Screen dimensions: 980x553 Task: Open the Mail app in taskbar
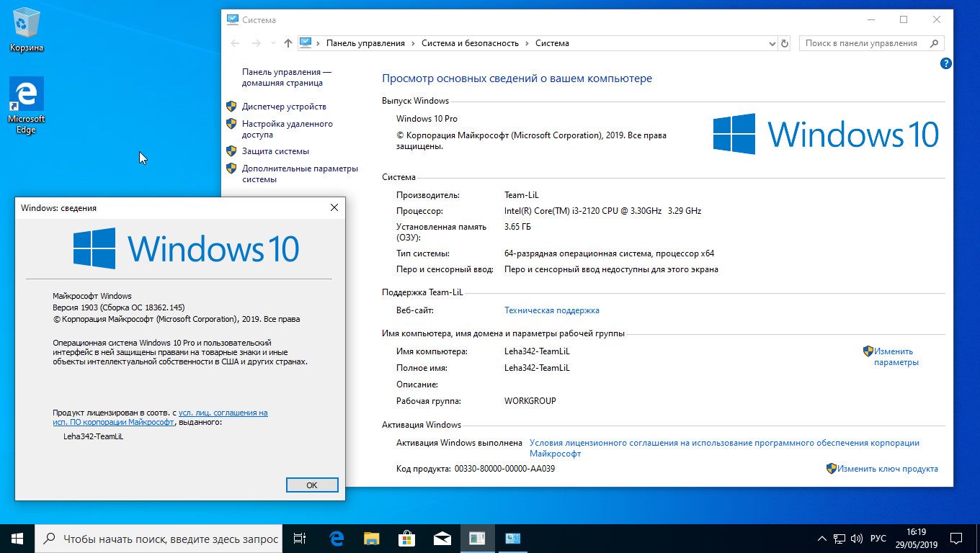pyautogui.click(x=442, y=538)
